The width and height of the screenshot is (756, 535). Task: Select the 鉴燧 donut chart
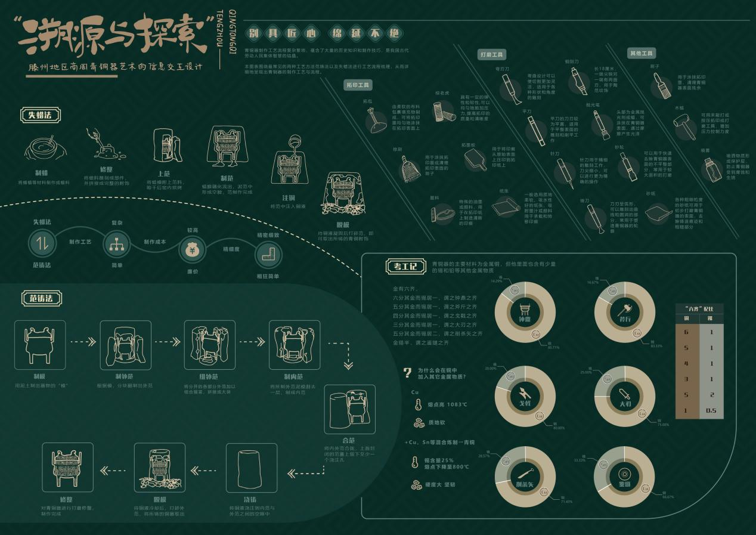pyautogui.click(x=624, y=477)
